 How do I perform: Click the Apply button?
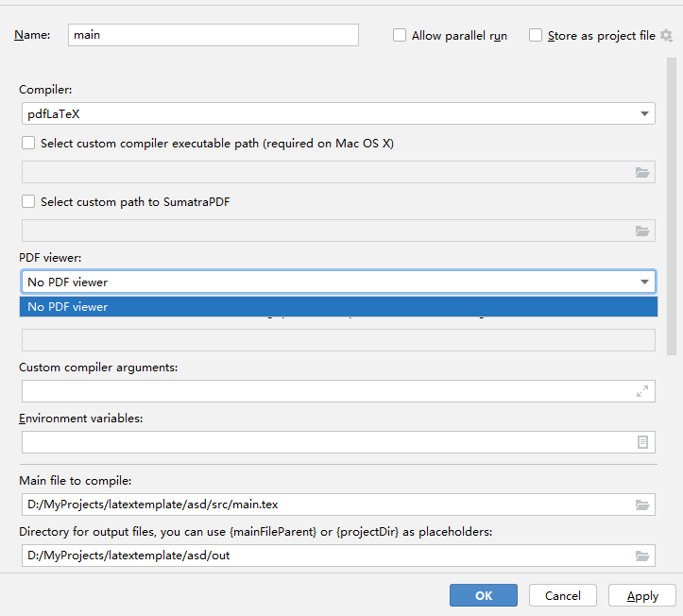tap(642, 595)
